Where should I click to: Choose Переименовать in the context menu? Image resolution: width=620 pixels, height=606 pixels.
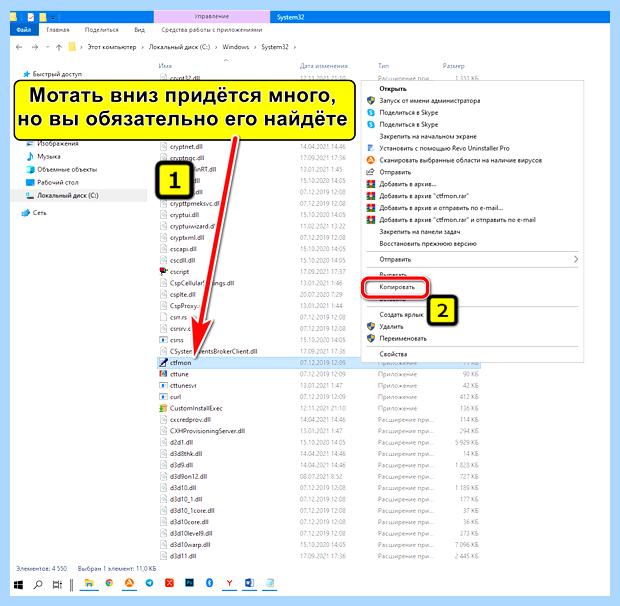[x=403, y=338]
